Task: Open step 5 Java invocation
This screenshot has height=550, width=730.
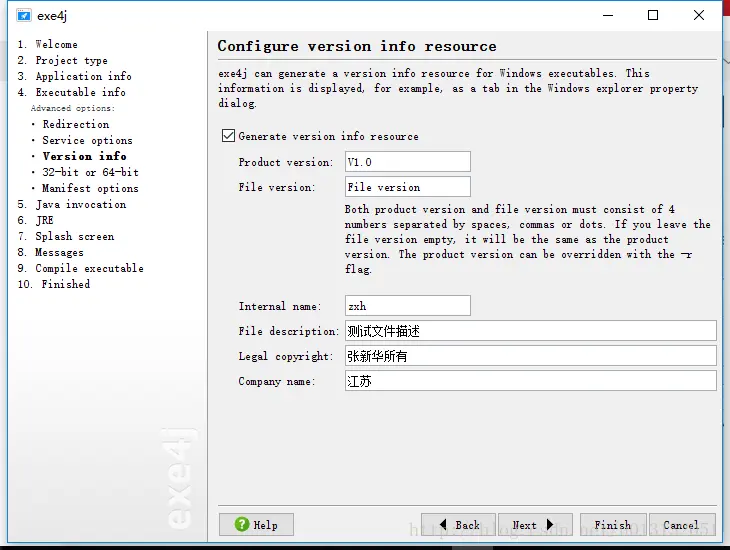Action: [72, 204]
